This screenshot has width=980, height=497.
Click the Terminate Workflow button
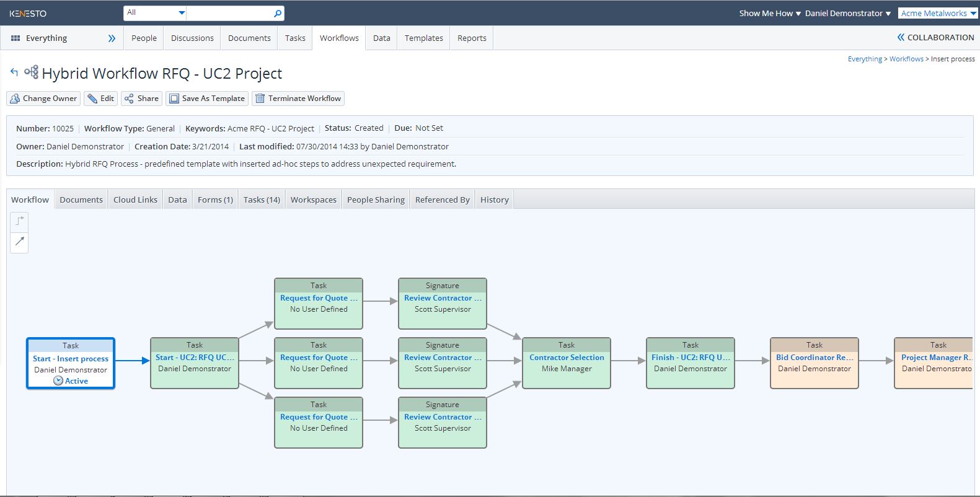[298, 99]
